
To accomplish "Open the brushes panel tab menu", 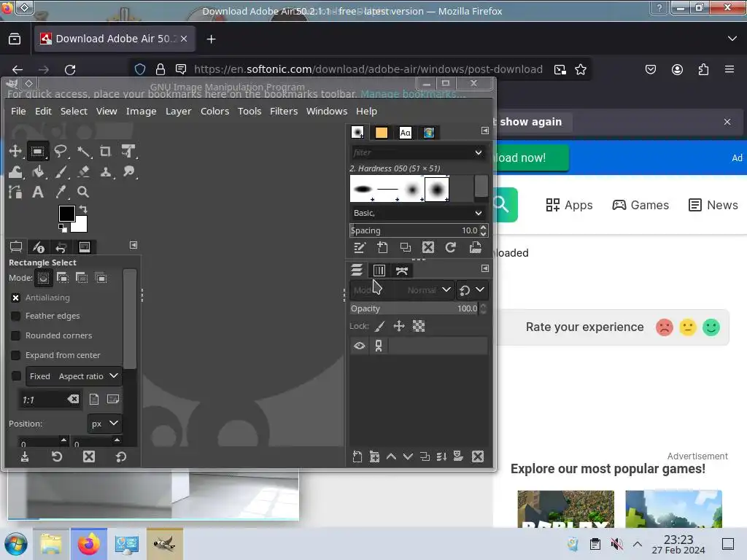I will 484,131.
